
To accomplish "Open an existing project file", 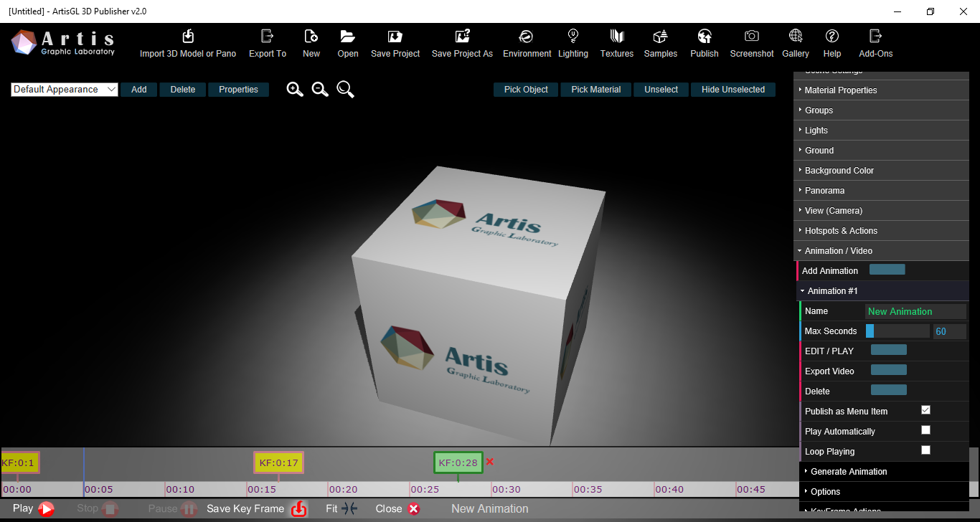I will (348, 44).
